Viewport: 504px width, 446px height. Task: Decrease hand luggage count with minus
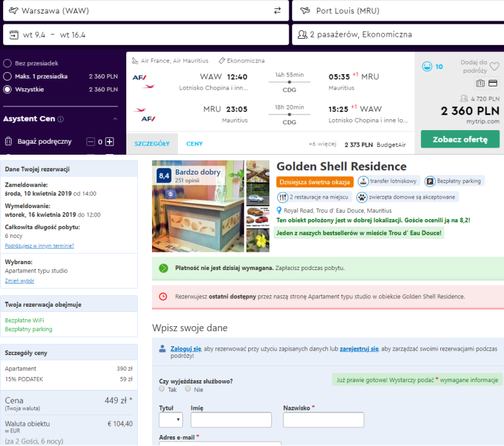pyautogui.click(x=91, y=142)
